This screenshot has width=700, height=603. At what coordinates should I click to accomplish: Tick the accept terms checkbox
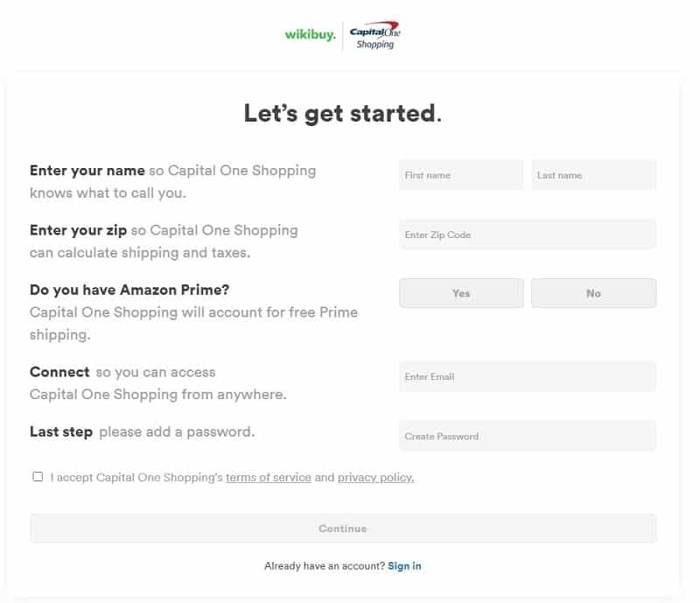coord(38,477)
